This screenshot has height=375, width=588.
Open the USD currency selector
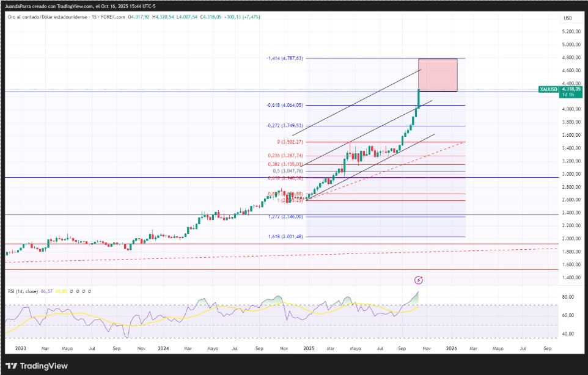(x=567, y=18)
